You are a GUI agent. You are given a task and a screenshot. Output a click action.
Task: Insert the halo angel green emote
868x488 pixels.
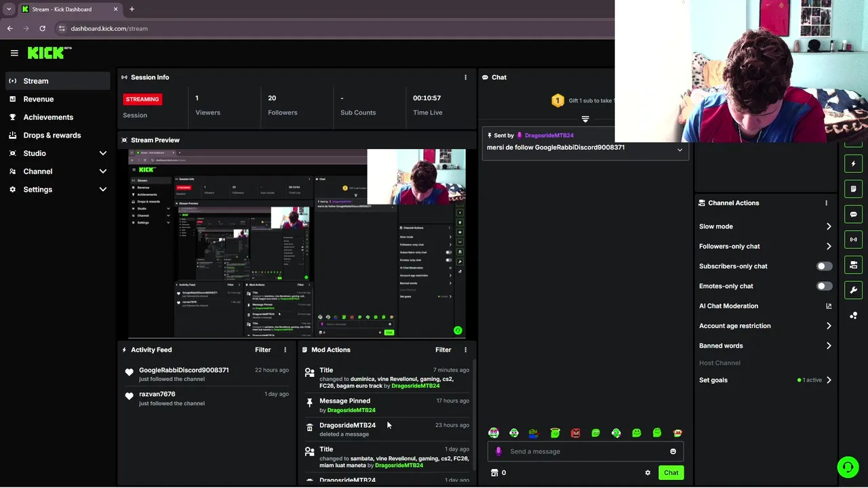555,433
